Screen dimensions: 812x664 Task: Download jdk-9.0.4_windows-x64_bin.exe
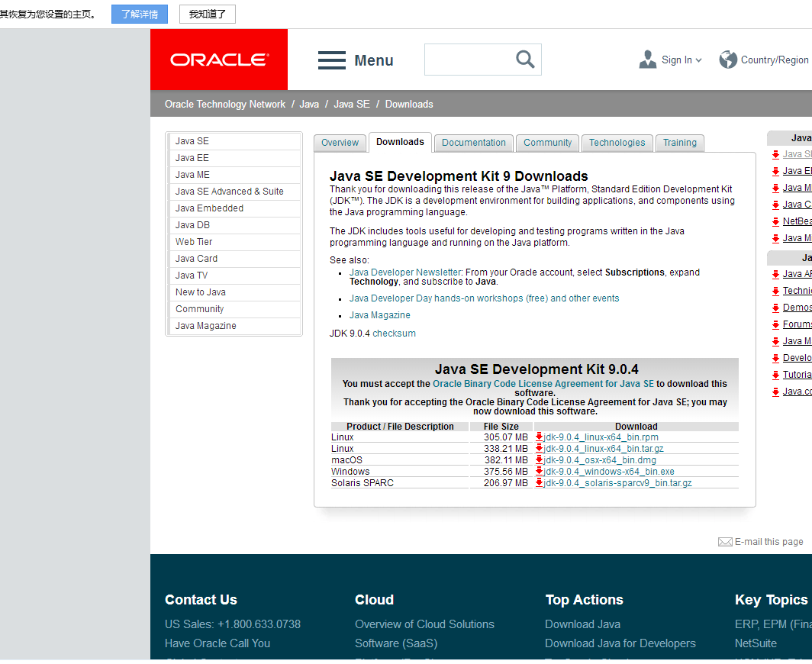(609, 472)
